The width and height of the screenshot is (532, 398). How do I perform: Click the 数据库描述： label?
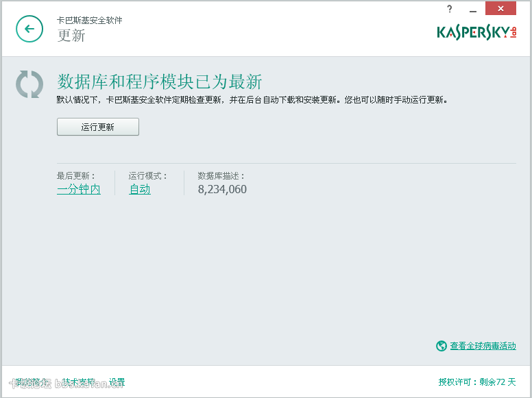pyautogui.click(x=221, y=175)
